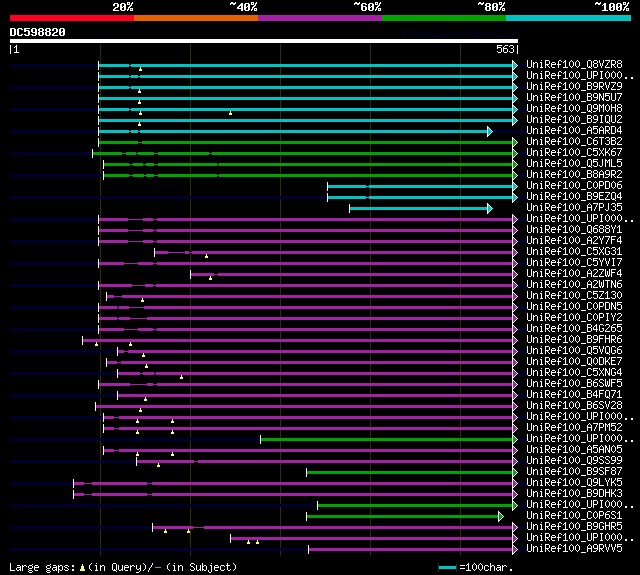Viewport: 640px width, 575px height.
Task: Select the purple alignment bar for A9RVV5
Action: (x=411, y=550)
